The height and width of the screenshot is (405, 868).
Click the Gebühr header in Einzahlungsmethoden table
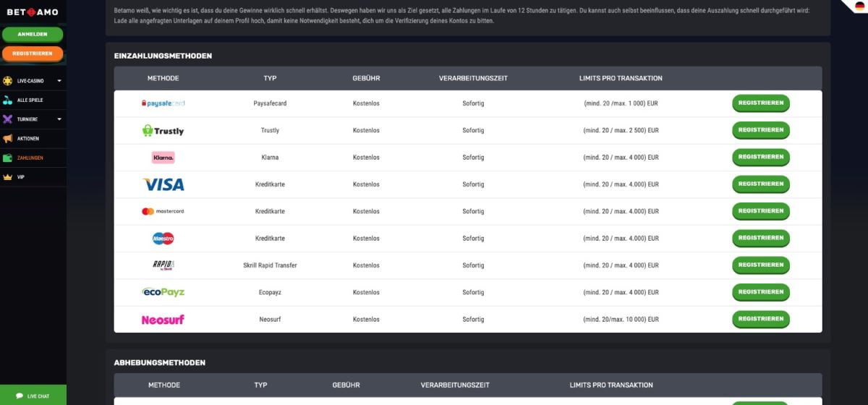tap(366, 78)
